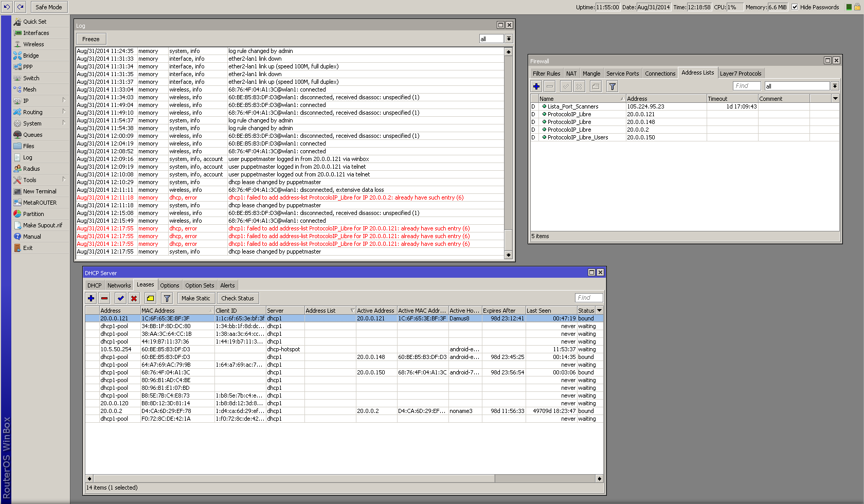Click the comment icon in DHCP Server toolbar
The height and width of the screenshot is (504, 864).
point(150,298)
